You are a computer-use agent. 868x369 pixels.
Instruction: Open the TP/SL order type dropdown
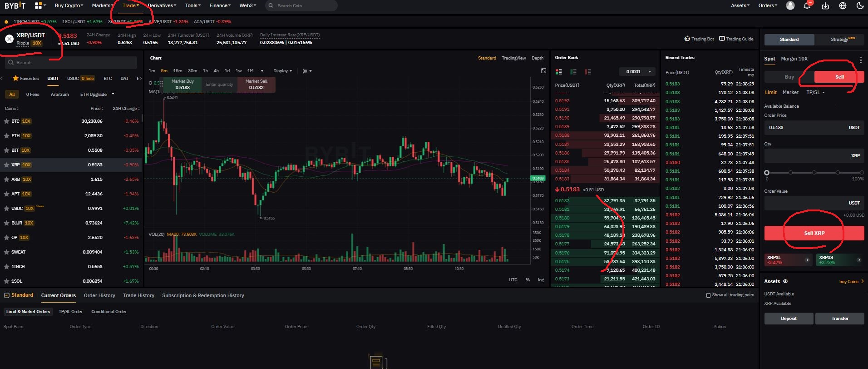pos(815,92)
